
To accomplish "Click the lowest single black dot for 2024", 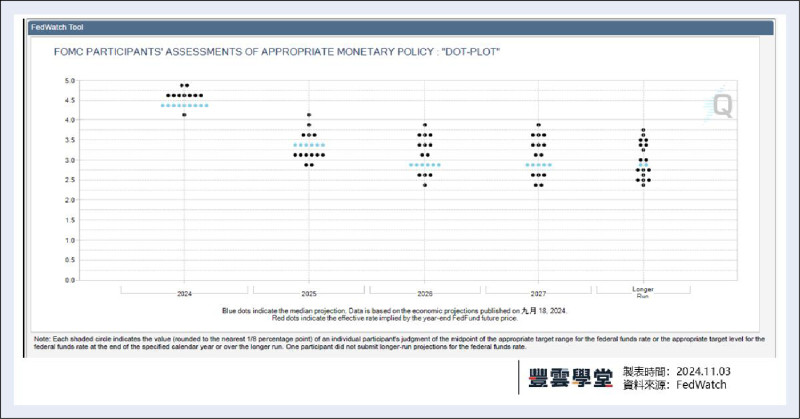I will tap(184, 115).
